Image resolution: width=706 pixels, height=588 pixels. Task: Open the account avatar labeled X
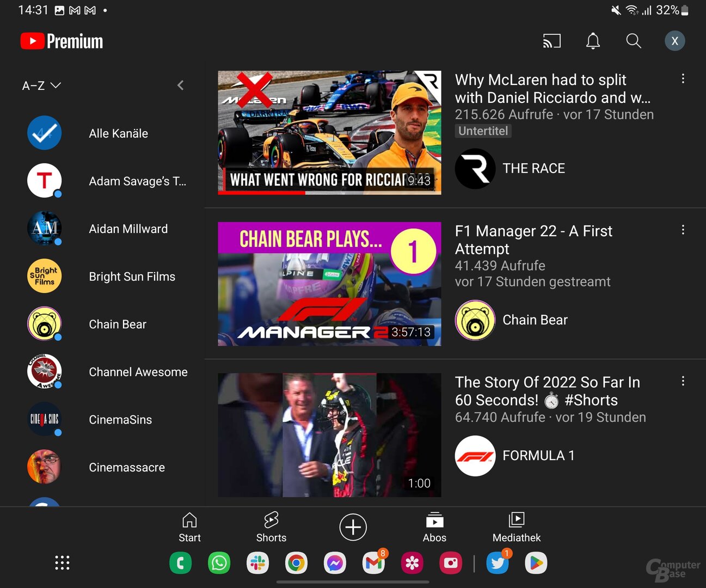tap(675, 41)
